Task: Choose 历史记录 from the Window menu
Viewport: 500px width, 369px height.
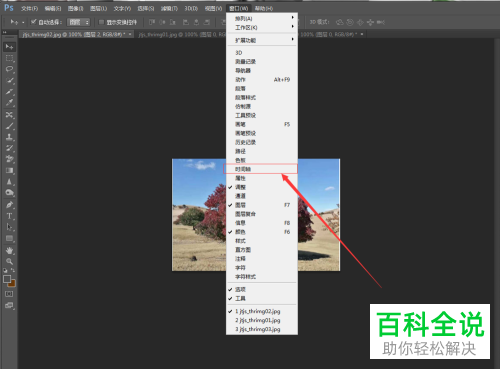Action: pos(262,142)
